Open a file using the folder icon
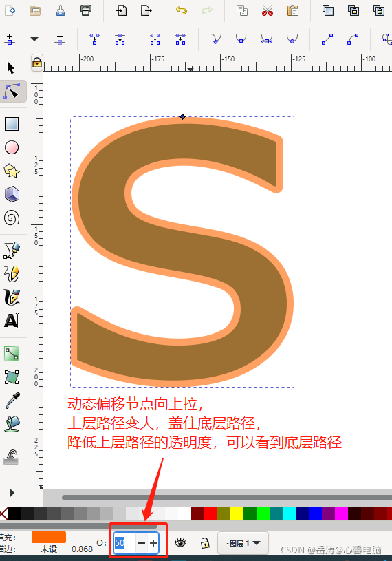Image resolution: width=392 pixels, height=561 pixels. click(34, 10)
